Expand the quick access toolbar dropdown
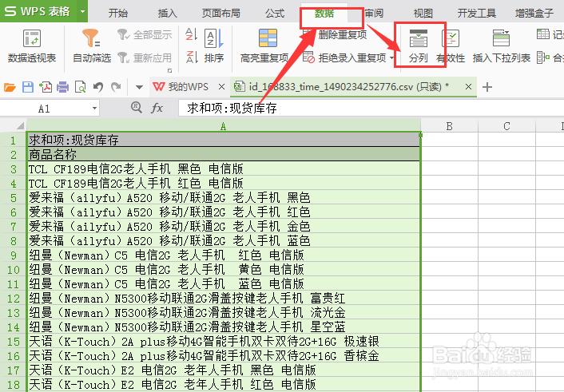 coord(139,87)
